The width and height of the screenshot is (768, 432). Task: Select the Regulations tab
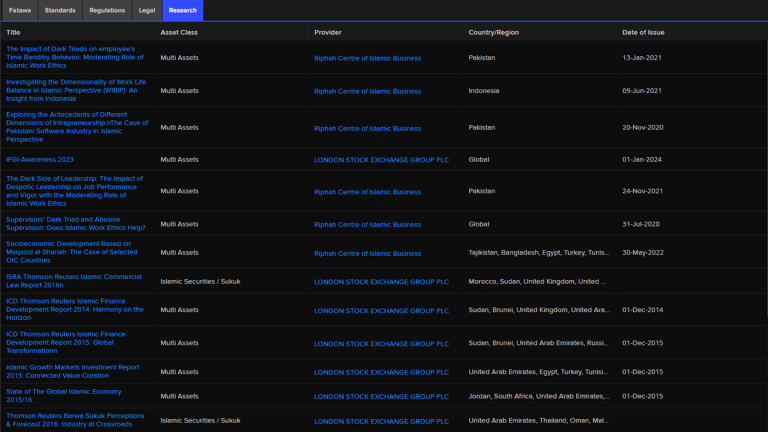point(107,10)
